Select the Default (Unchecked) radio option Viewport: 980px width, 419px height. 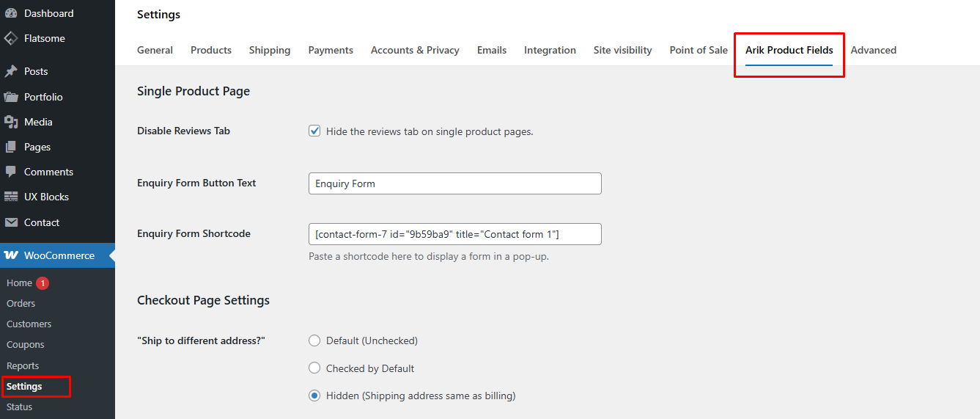pos(314,340)
